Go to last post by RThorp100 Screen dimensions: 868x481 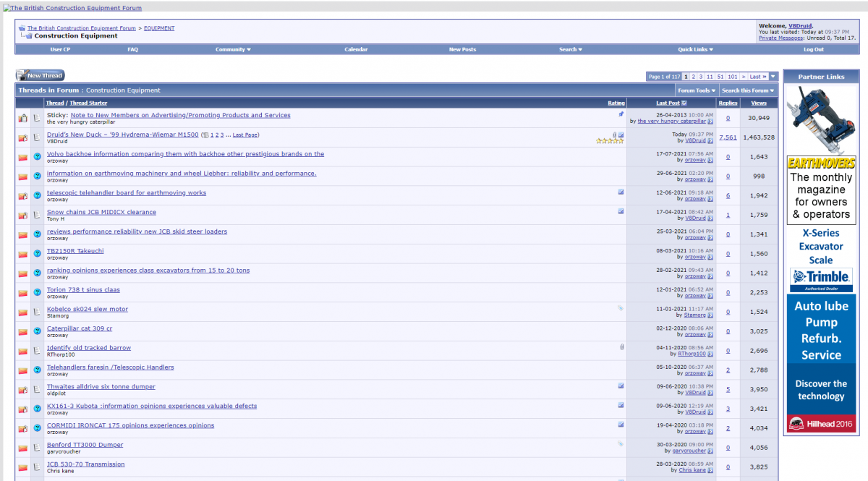point(710,354)
